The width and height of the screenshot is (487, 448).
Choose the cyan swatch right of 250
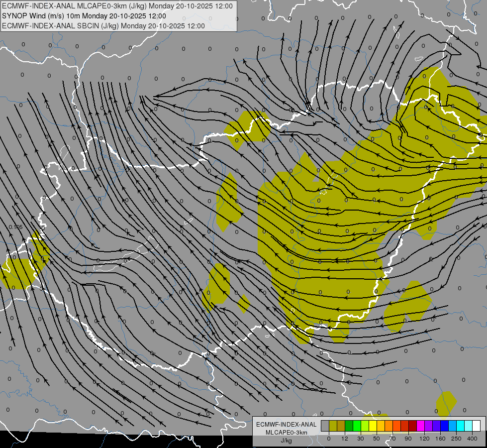pyautogui.click(x=461, y=426)
